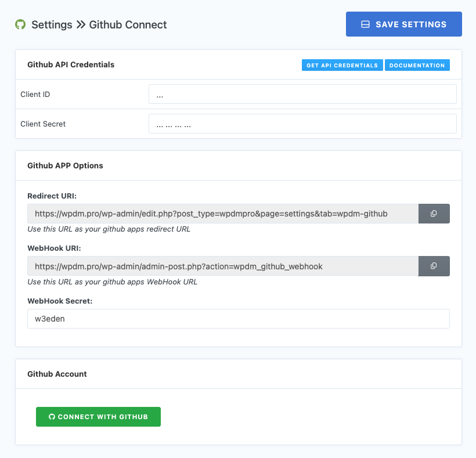Click the GitHub glyph on Connect With Github button
This screenshot has height=458, width=476.
[52, 416]
